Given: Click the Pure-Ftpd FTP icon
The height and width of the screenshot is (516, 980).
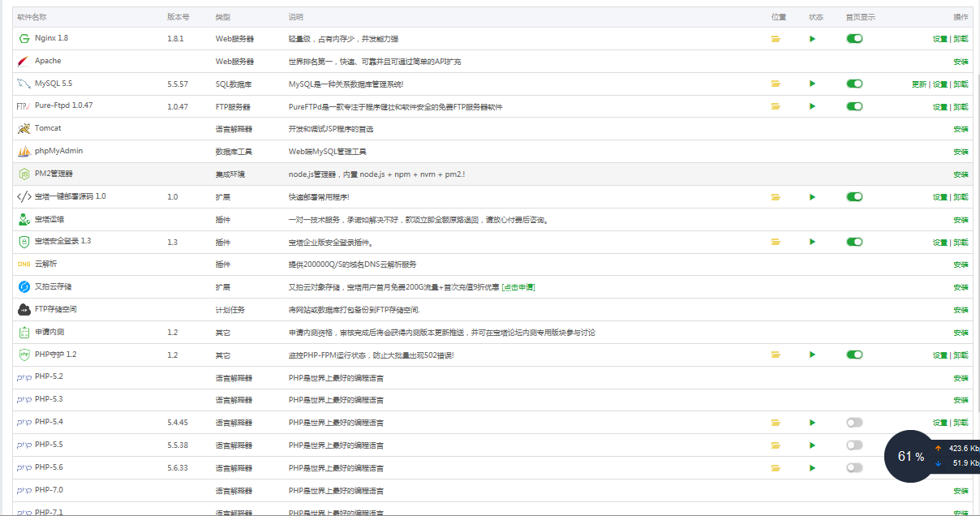Looking at the screenshot, I should click(x=24, y=106).
